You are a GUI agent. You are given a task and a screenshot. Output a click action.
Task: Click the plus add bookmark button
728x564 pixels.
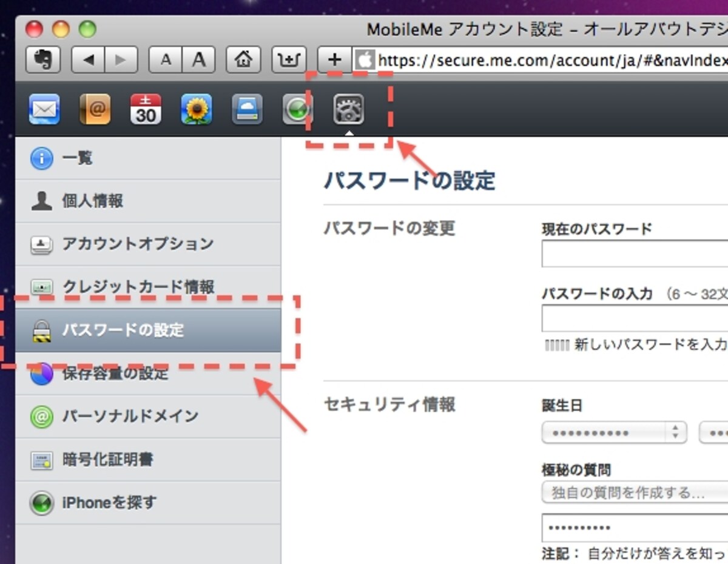[334, 59]
